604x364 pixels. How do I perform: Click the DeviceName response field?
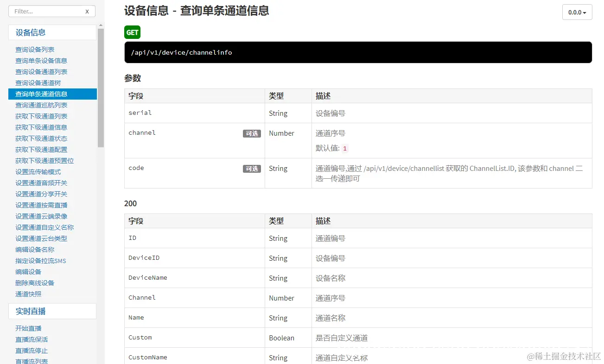(x=148, y=277)
